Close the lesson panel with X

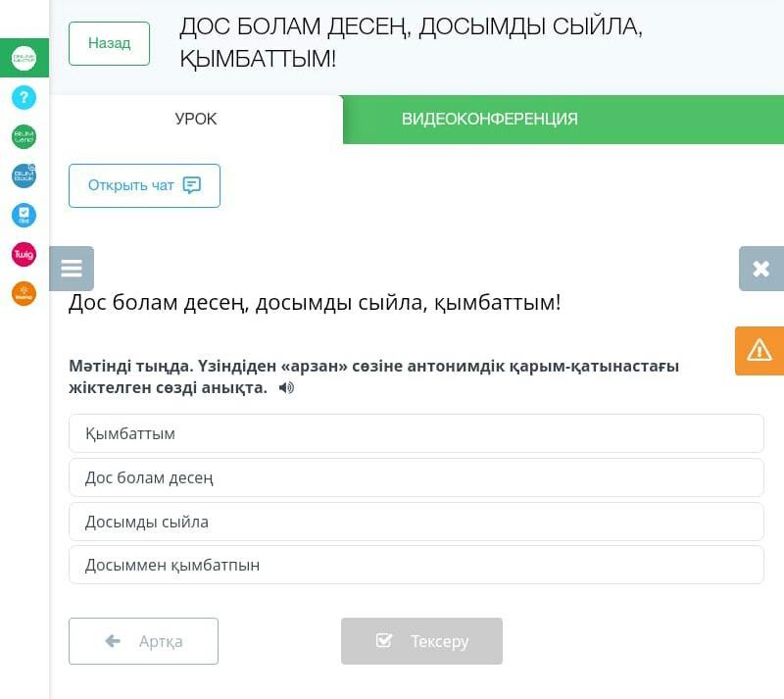pos(761,269)
